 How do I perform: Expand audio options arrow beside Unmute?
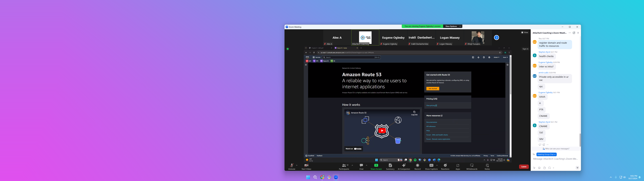pyautogui.click(x=297, y=165)
